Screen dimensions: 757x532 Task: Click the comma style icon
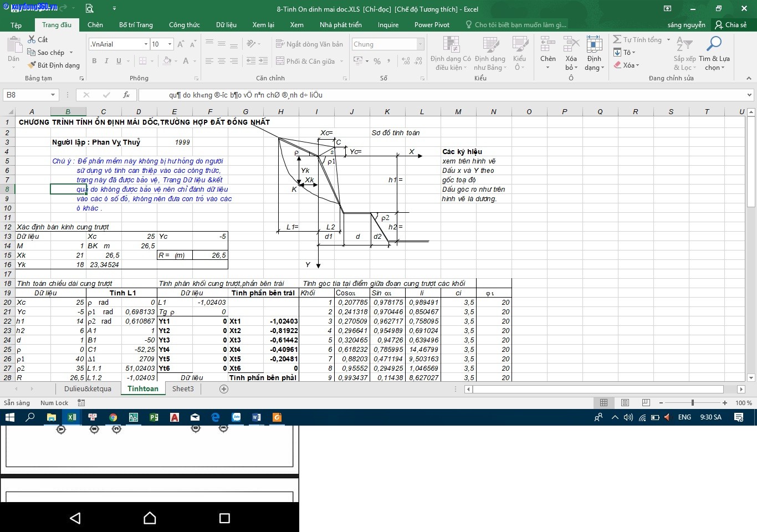tap(389, 61)
